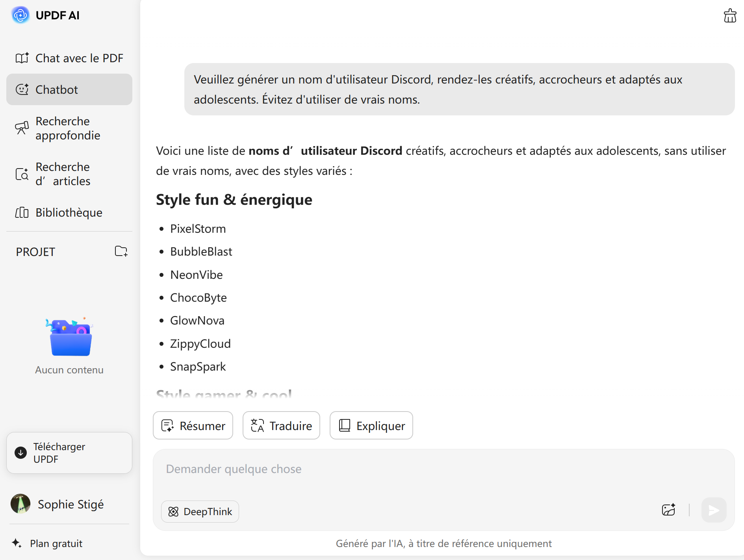Click the Télécharger UPDF button

point(69,453)
